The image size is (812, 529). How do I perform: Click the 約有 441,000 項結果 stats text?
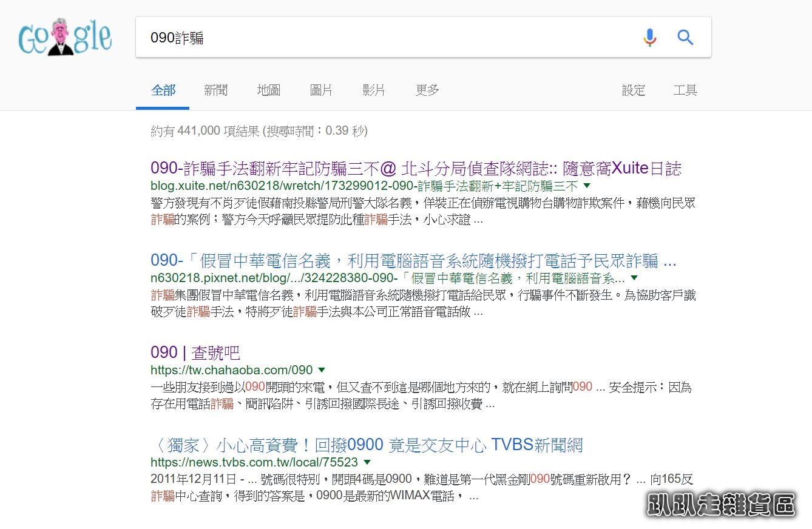(259, 131)
